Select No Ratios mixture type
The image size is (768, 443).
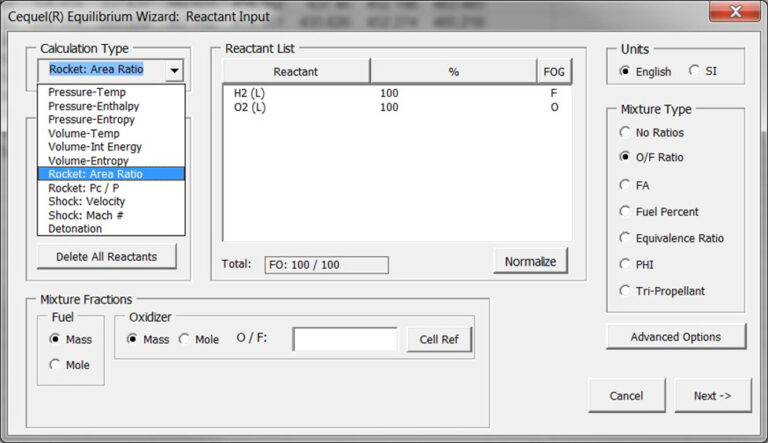(652, 132)
